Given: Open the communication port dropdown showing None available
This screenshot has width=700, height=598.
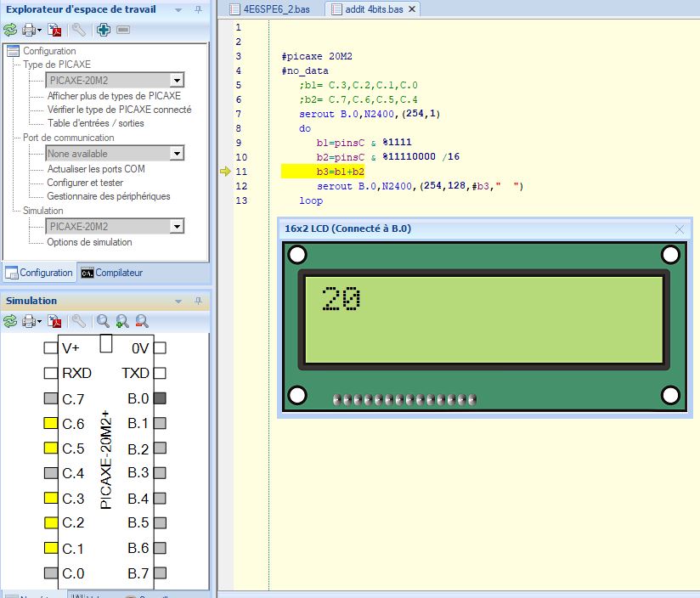Looking at the screenshot, I should pyautogui.click(x=177, y=154).
